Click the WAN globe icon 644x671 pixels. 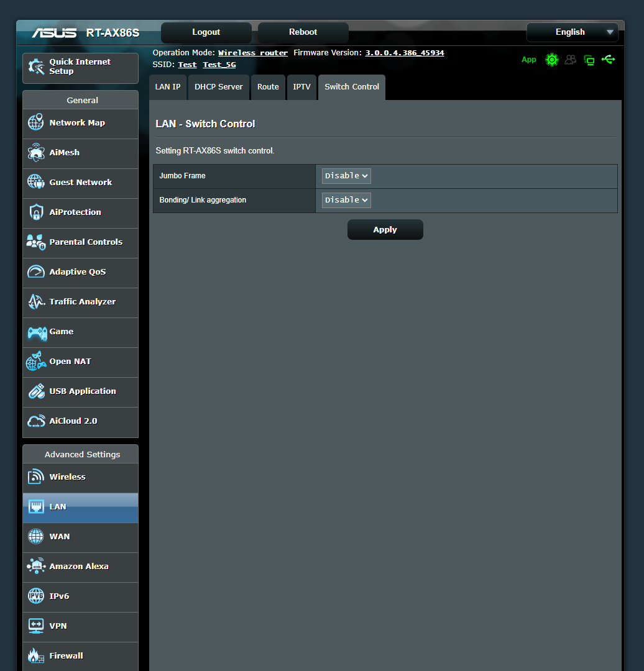pos(36,536)
